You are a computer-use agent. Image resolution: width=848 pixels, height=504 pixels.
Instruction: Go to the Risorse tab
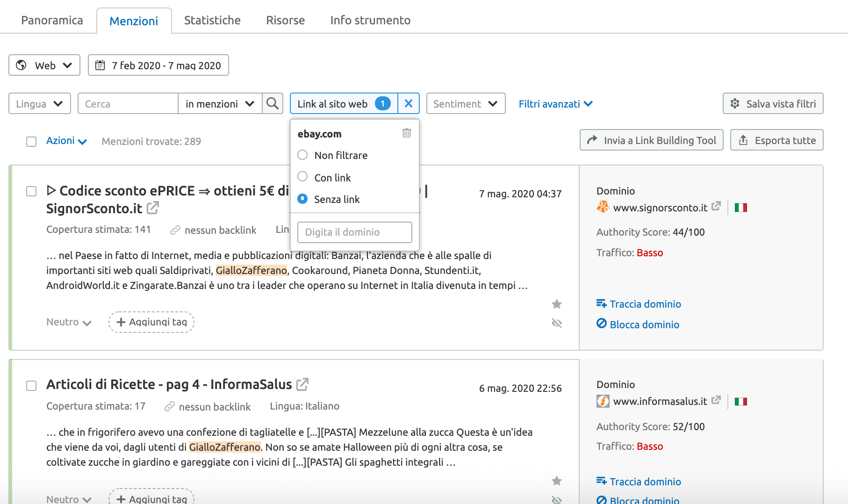[285, 20]
